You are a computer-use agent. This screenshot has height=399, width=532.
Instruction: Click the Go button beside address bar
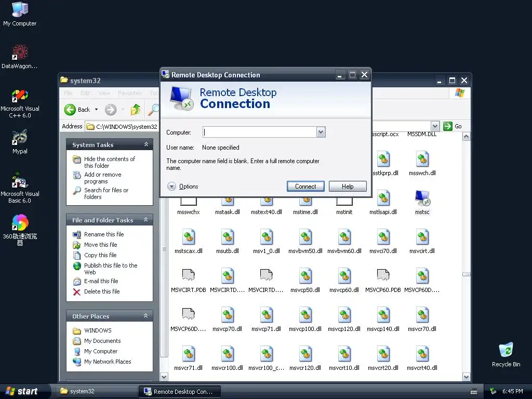point(453,126)
